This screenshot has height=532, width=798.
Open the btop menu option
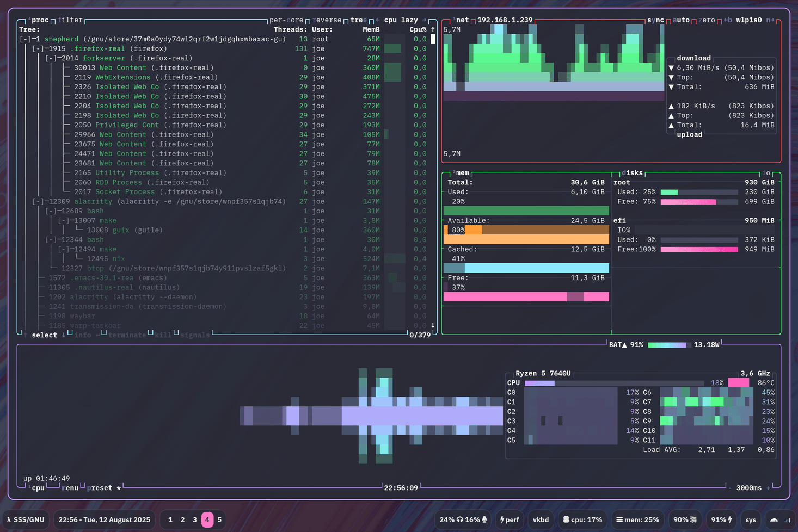pos(70,488)
